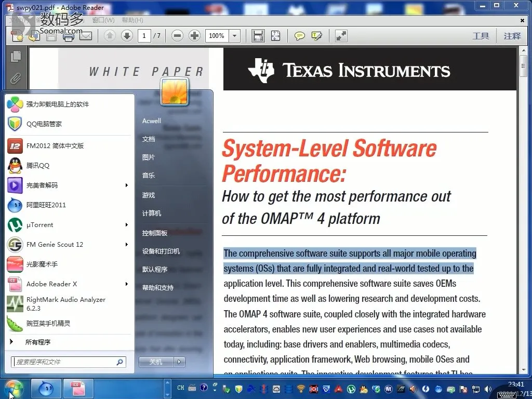Screen dimensions: 532x399
Task: Open the Acwell user folder
Action: [x=152, y=121]
